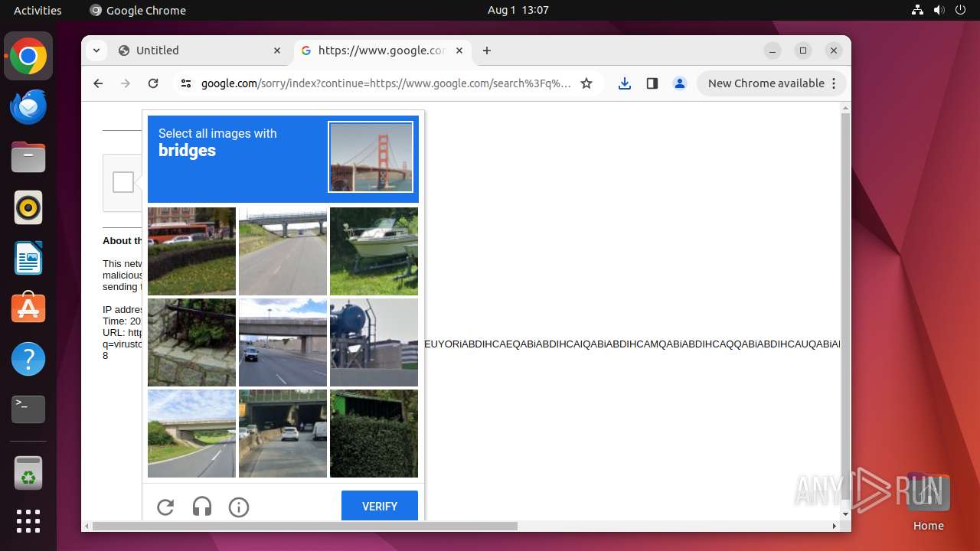This screenshot has height=551, width=980.
Task: Open Ubuntu Software from the dock
Action: [28, 308]
